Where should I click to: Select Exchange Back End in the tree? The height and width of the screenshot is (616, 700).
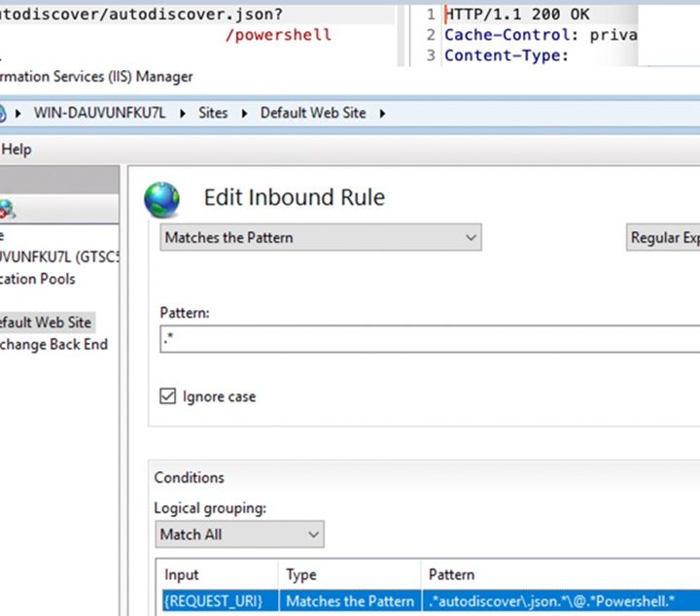pyautogui.click(x=53, y=344)
